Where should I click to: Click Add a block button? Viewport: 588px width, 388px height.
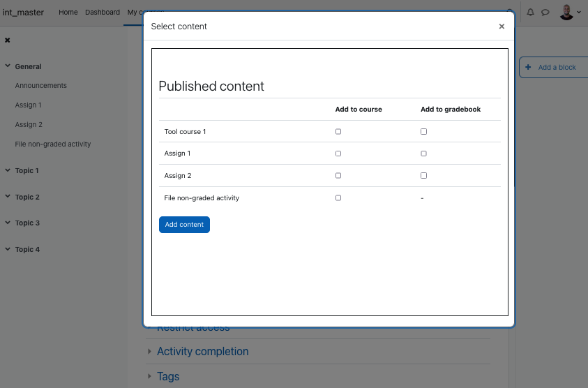click(x=554, y=68)
